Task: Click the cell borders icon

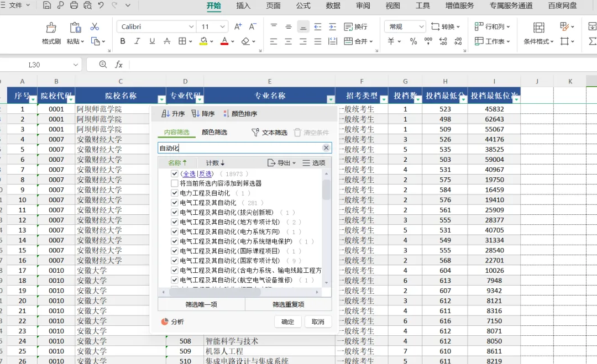Action: tap(182, 41)
